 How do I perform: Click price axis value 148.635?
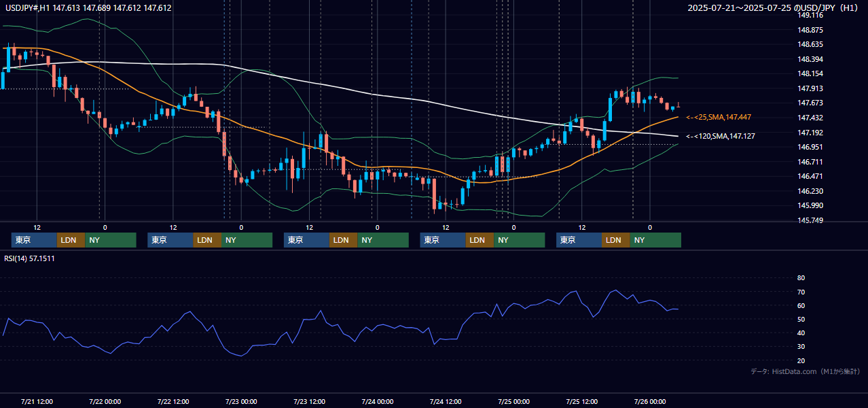point(811,45)
